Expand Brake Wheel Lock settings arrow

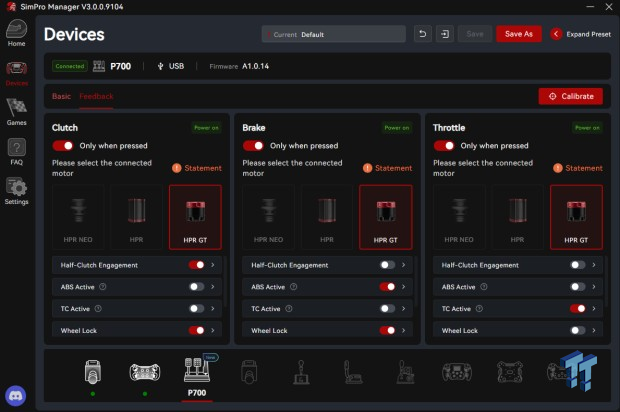point(403,330)
